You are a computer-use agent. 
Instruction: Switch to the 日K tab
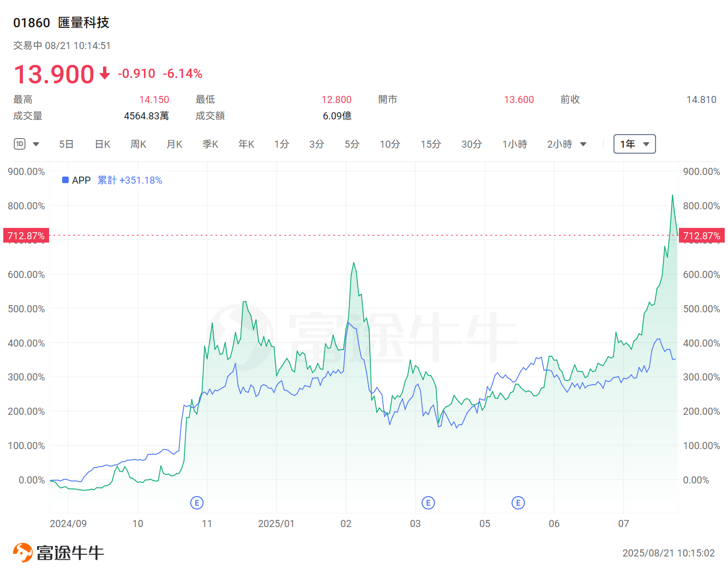pos(102,144)
